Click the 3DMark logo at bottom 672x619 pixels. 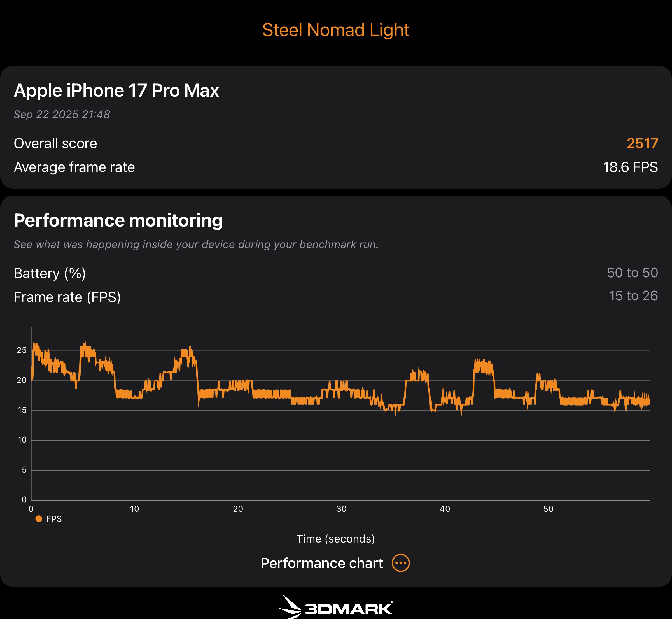[336, 607]
